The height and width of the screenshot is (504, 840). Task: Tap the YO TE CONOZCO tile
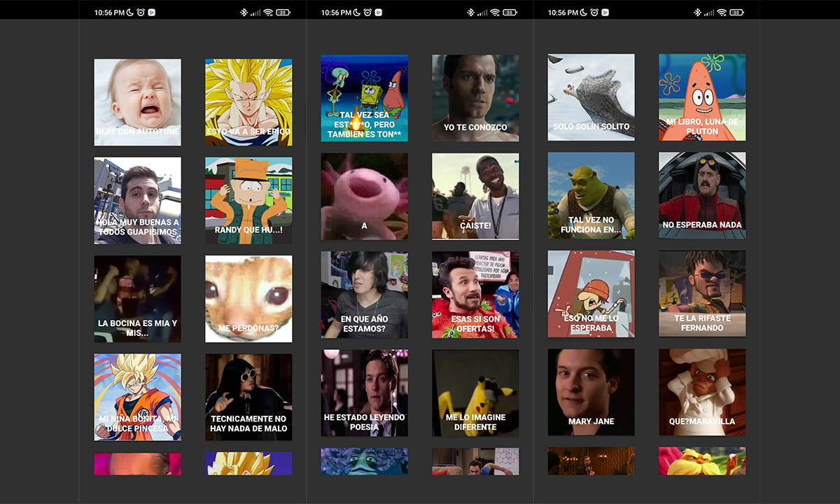pos(475,98)
